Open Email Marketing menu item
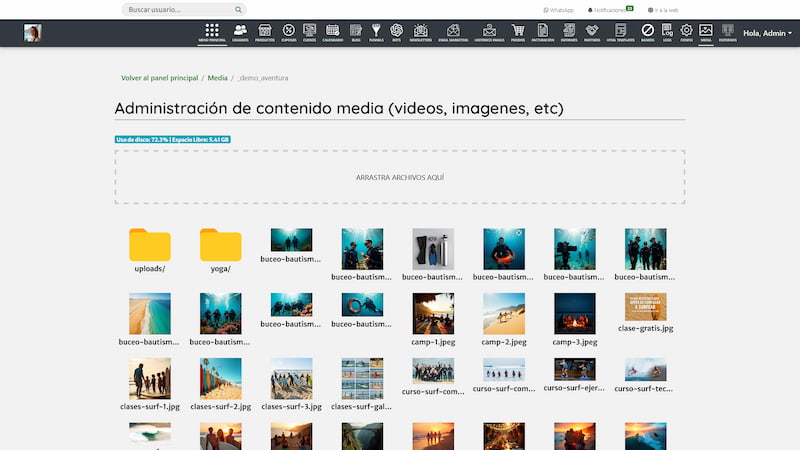 tap(454, 33)
